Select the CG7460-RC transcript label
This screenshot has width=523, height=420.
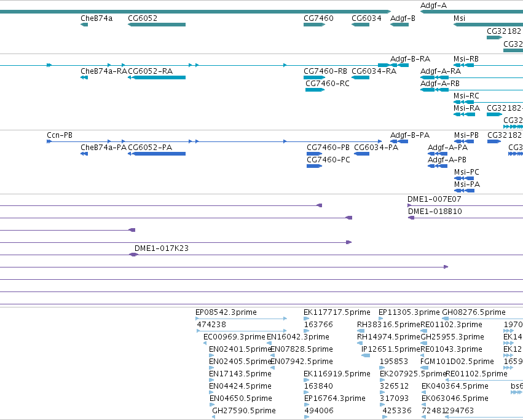coord(328,84)
